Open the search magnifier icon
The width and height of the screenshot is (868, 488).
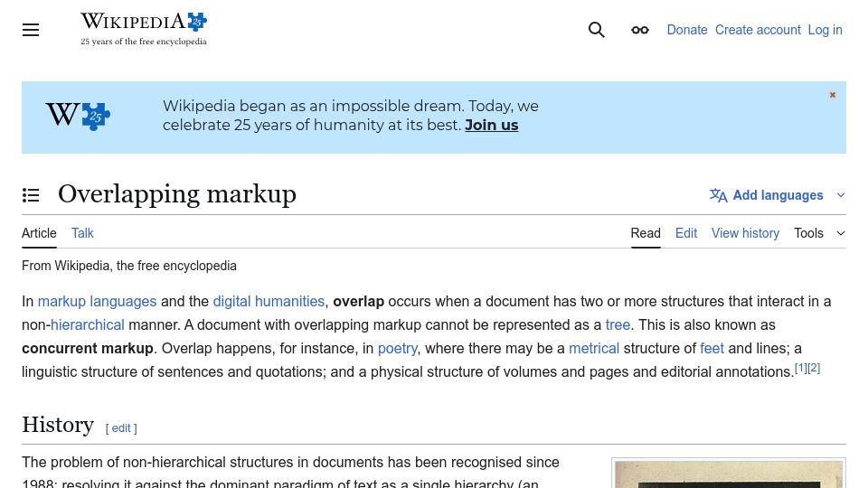[596, 30]
